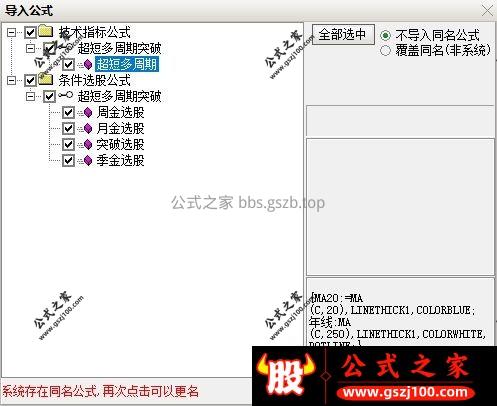Uncheck the 条件选股公式 checkbox
Viewport: 497px width, 406px height.
[x=30, y=80]
